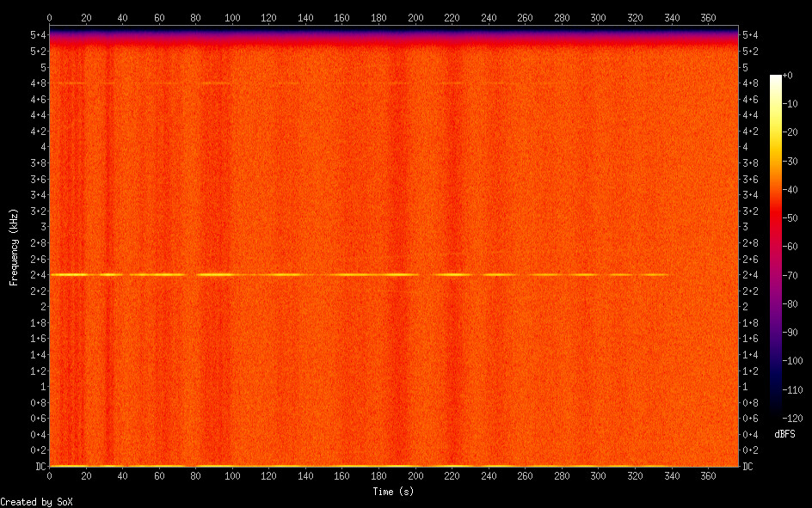The height and width of the screenshot is (508, 812).
Task: Select the "20" tick on the top time axis
Action: 86,17
